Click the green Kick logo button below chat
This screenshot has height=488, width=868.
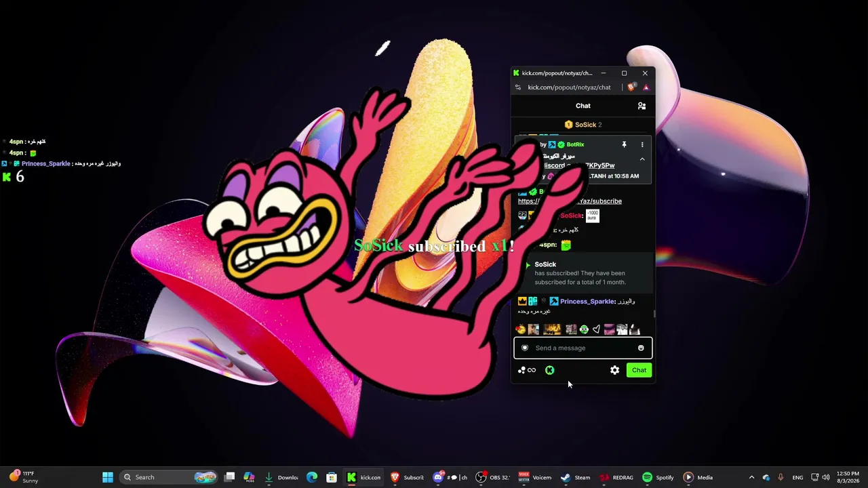click(549, 370)
